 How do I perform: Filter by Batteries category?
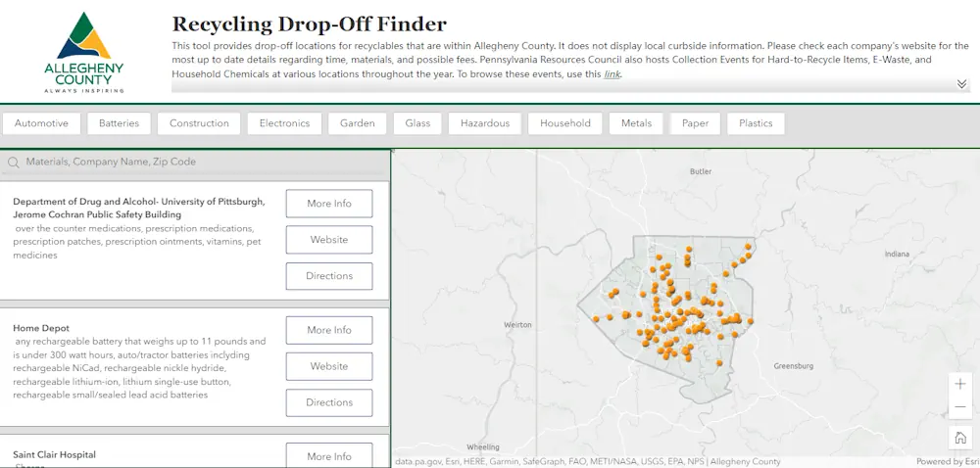[119, 123]
